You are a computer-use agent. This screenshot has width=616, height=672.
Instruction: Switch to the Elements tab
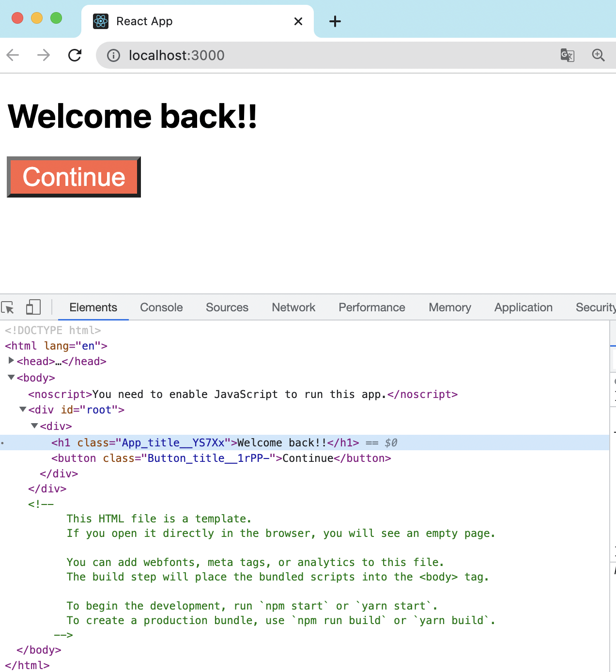[93, 307]
